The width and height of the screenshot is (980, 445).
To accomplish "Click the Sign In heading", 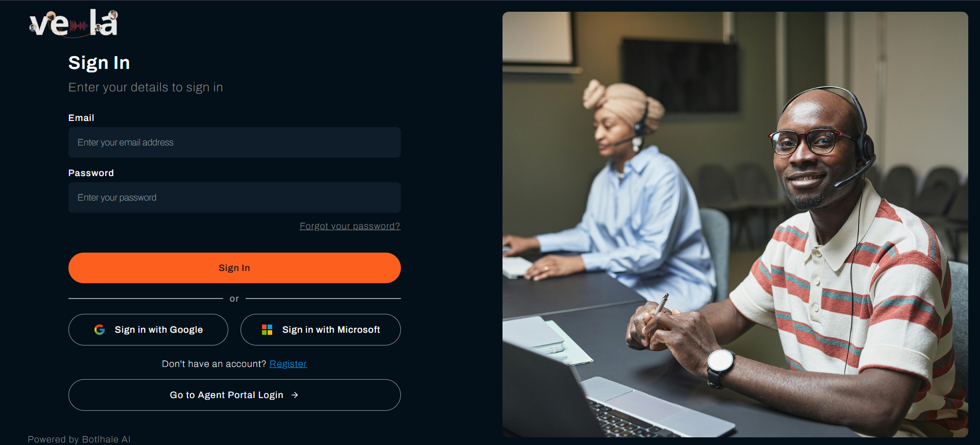I will coord(99,63).
